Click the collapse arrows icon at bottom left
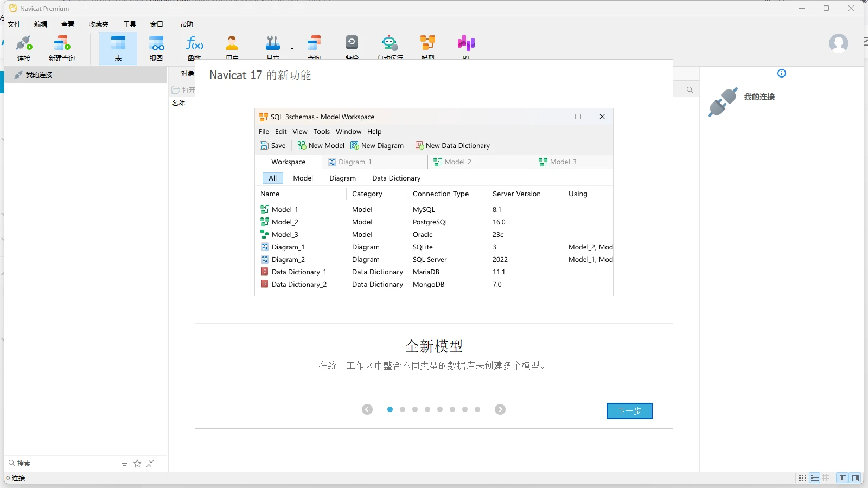Viewport: 868px width, 488px height. [150, 463]
